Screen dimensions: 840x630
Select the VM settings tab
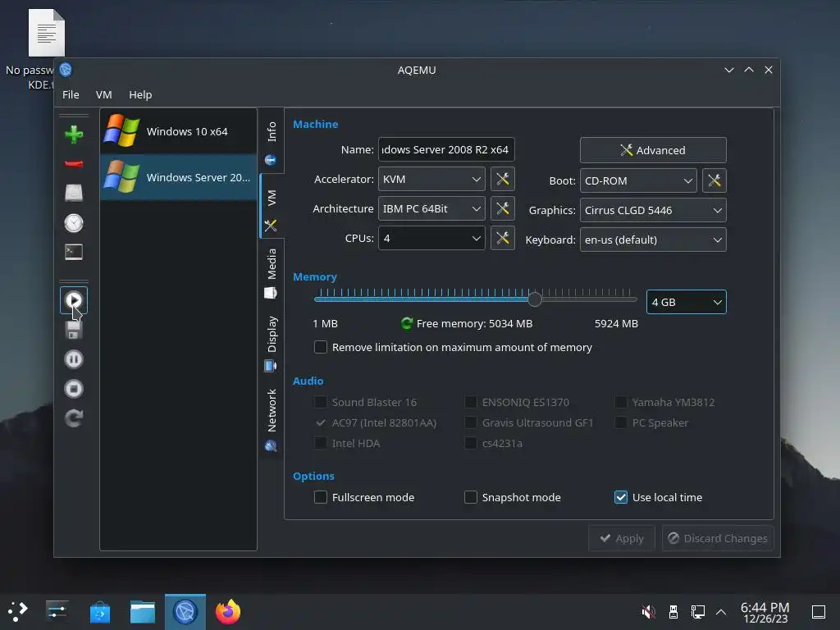pos(271,206)
